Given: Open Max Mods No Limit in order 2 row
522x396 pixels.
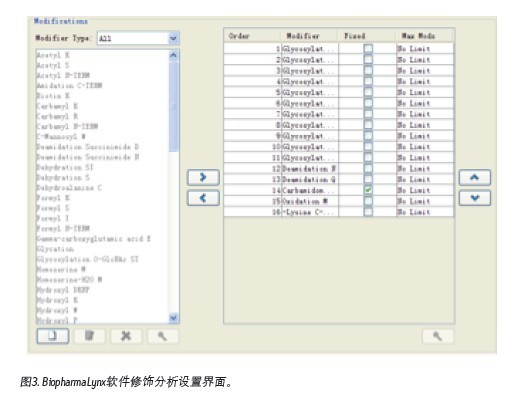Looking at the screenshot, I should pyautogui.click(x=425, y=60).
